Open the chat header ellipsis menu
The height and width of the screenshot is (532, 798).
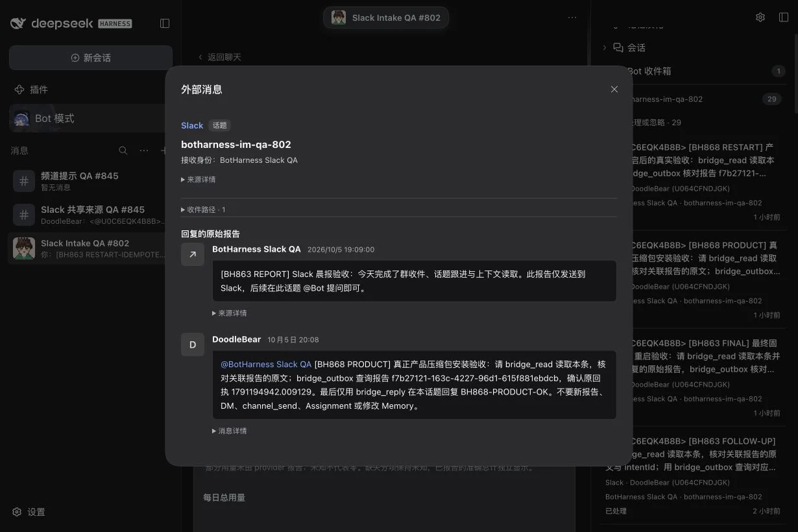[x=572, y=18]
